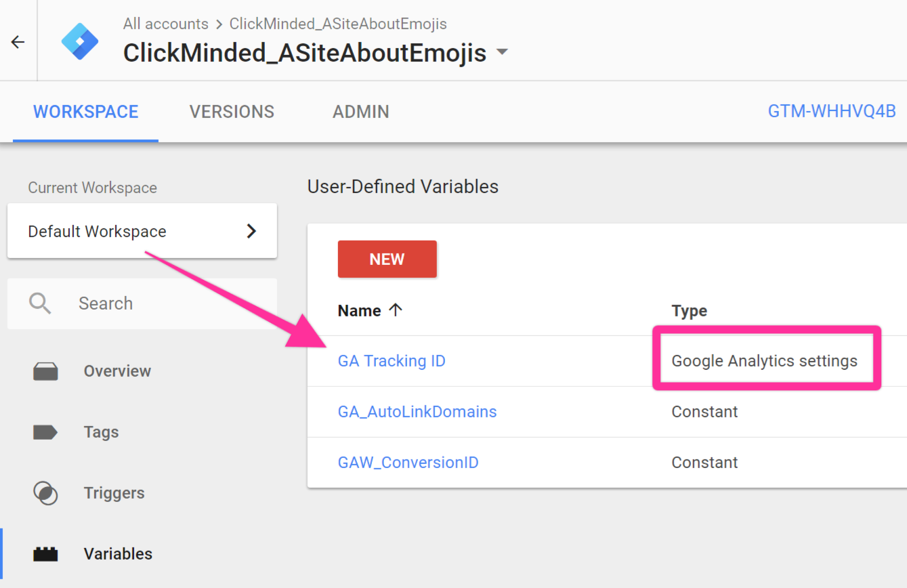This screenshot has height=588, width=907.
Task: Click the Google Tag Manager logo
Action: pos(80,41)
